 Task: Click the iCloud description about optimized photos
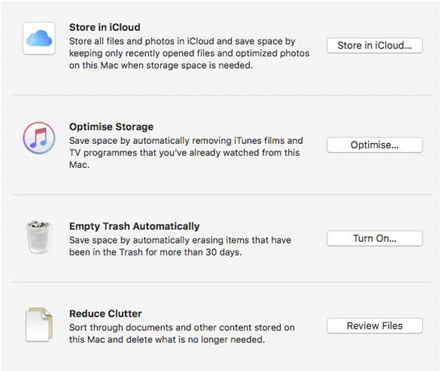pos(189,53)
